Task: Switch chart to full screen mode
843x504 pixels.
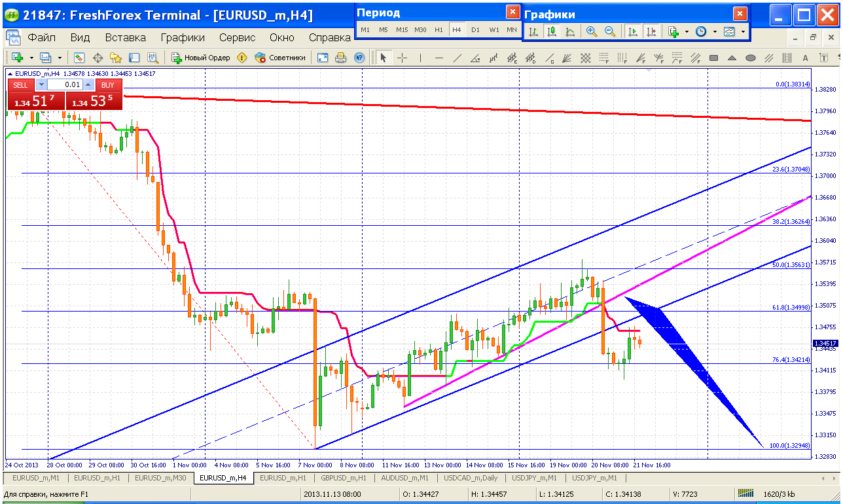Action: pos(323,58)
